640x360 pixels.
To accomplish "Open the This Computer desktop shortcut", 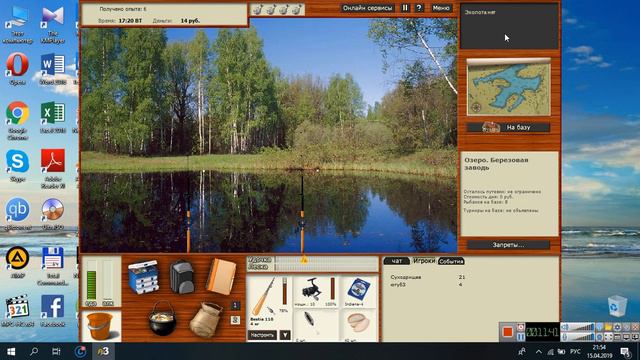I will tap(17, 24).
